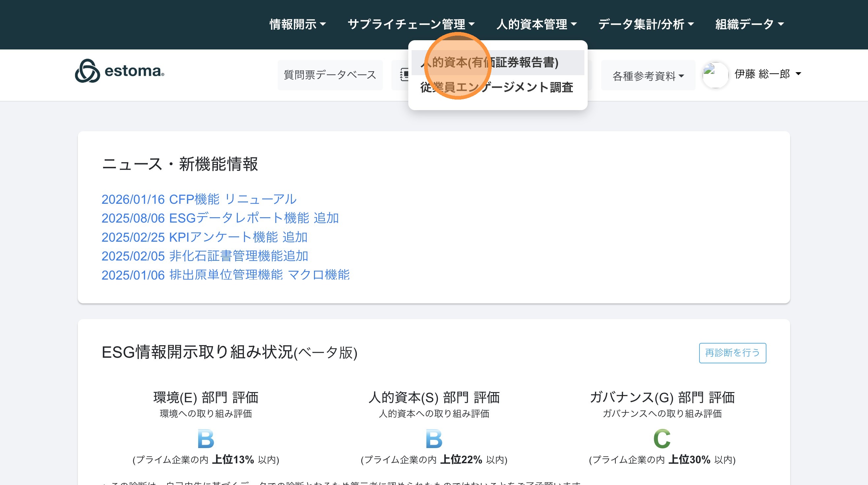The image size is (868, 485).
Task: Open KPIアンケート機能 追加 news link
Action: 204,237
